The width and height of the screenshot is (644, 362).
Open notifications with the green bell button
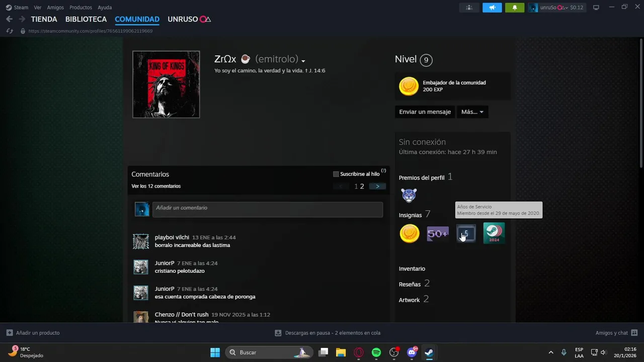[515, 8]
